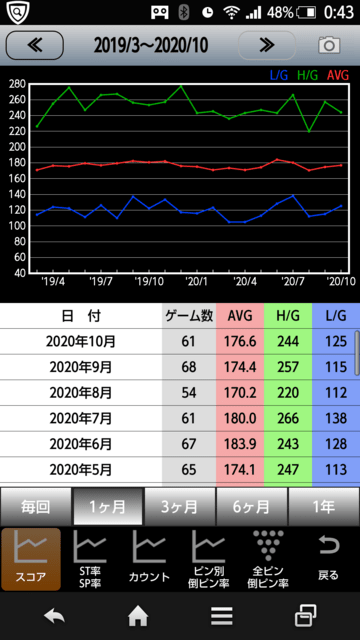Select the 2020年8月 row
Image resolution: width=360 pixels, height=640 pixels.
click(180, 393)
